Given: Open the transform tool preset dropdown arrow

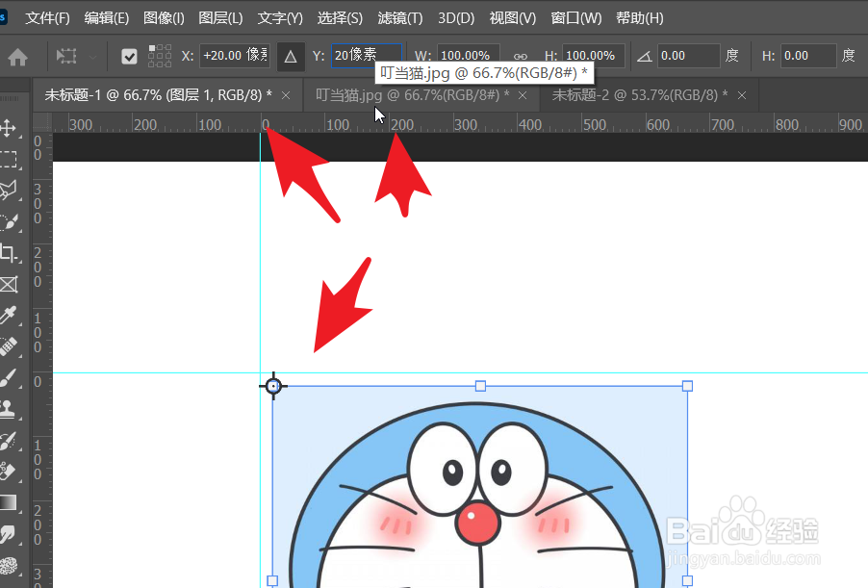Looking at the screenshot, I should pos(92,57).
